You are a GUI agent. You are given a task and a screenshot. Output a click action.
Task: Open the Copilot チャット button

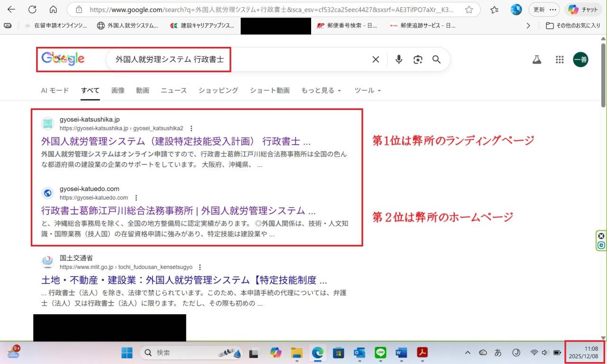(583, 9)
